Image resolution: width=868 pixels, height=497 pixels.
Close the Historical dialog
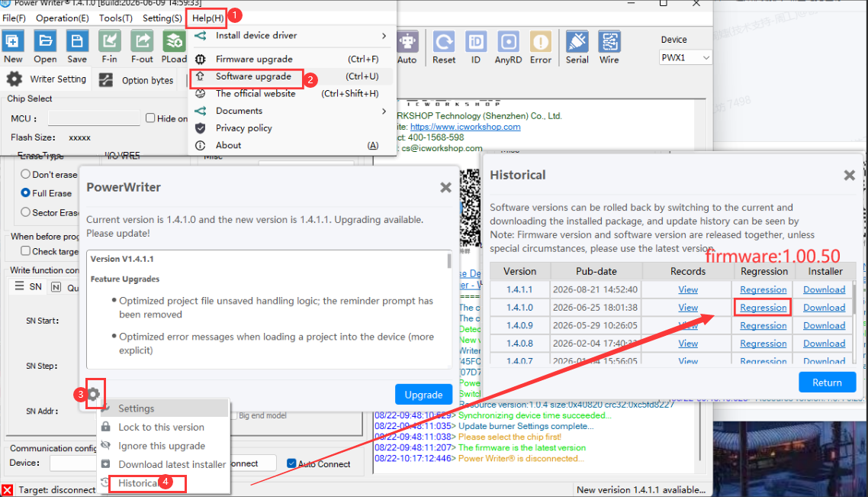[849, 175]
